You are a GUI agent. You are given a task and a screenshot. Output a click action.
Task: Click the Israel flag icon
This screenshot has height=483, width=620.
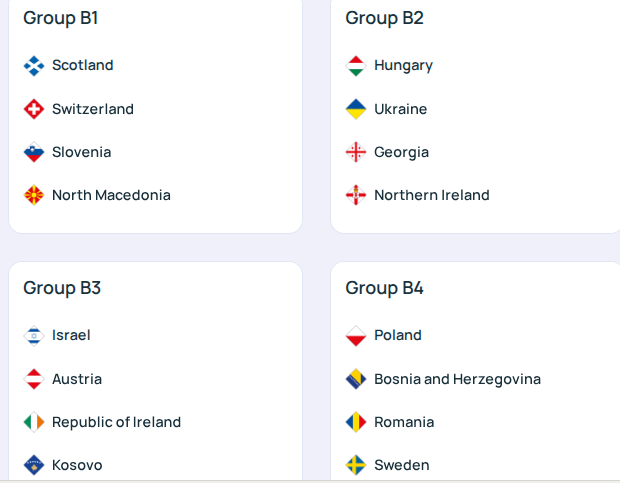[34, 336]
